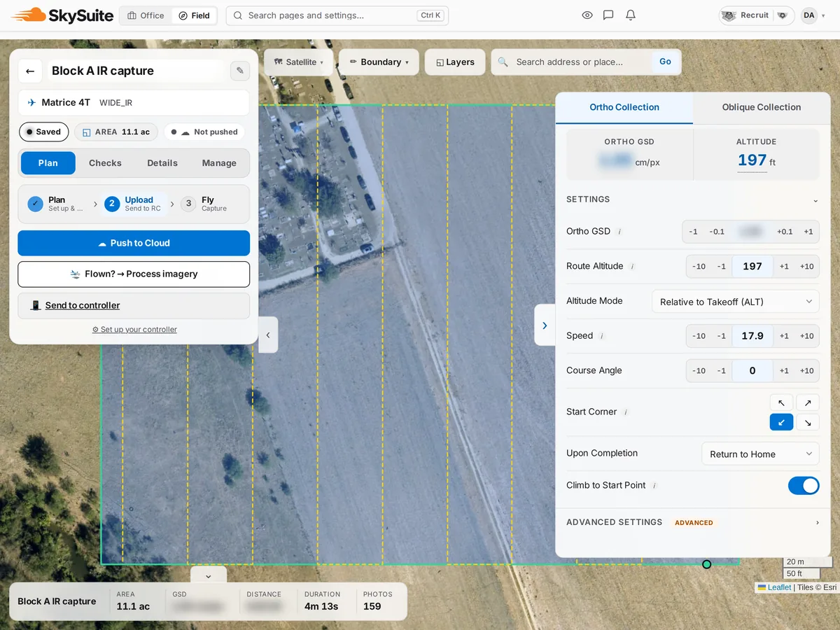
Task: Decrease Speed by 1
Action: pos(721,336)
